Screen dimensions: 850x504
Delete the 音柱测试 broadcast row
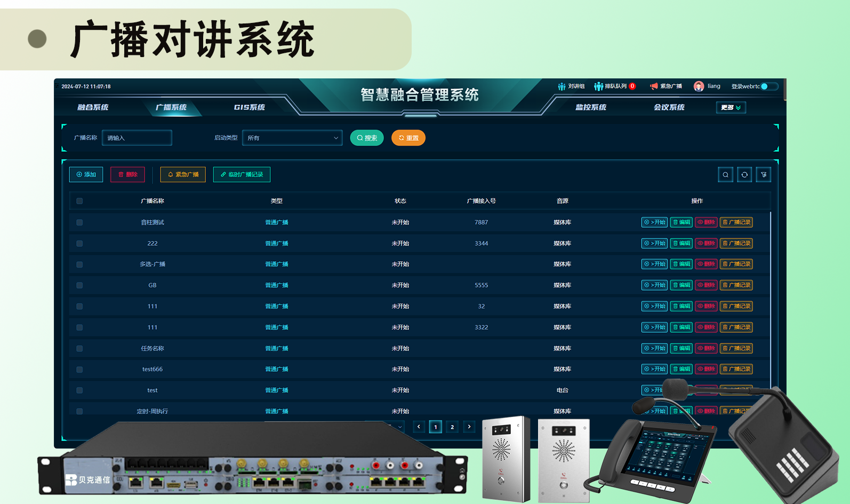coord(707,222)
